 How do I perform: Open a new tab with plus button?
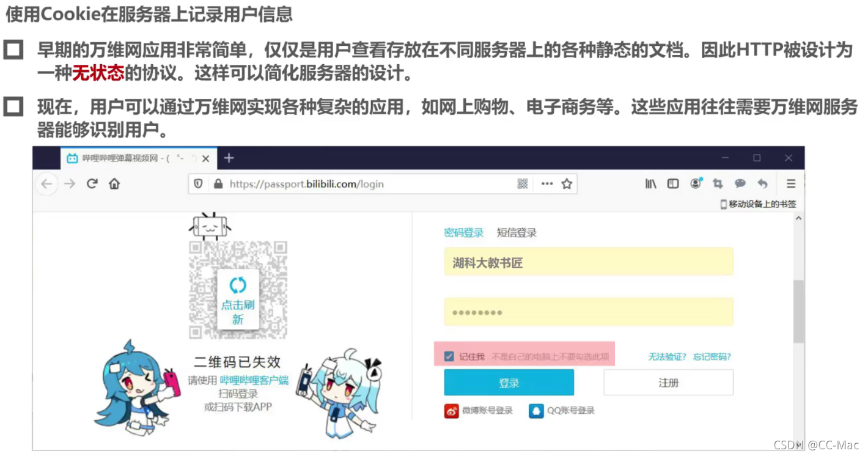click(229, 158)
